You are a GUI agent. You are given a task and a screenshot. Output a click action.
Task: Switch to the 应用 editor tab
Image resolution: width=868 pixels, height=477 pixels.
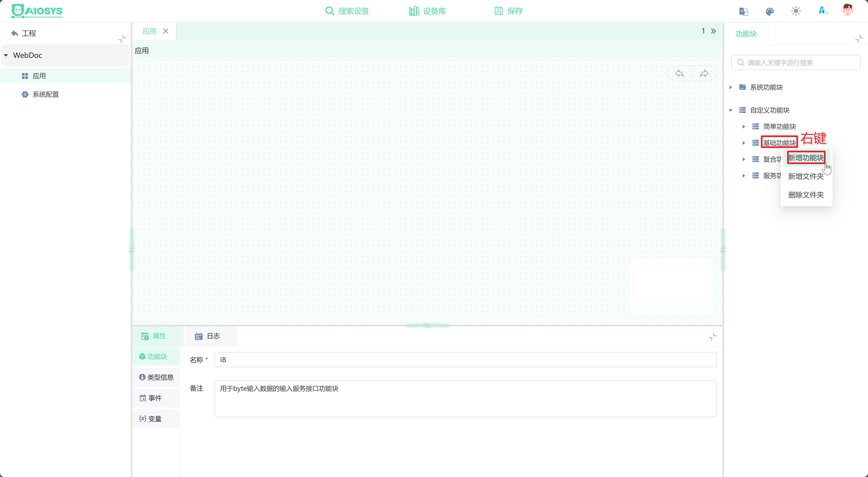point(149,31)
